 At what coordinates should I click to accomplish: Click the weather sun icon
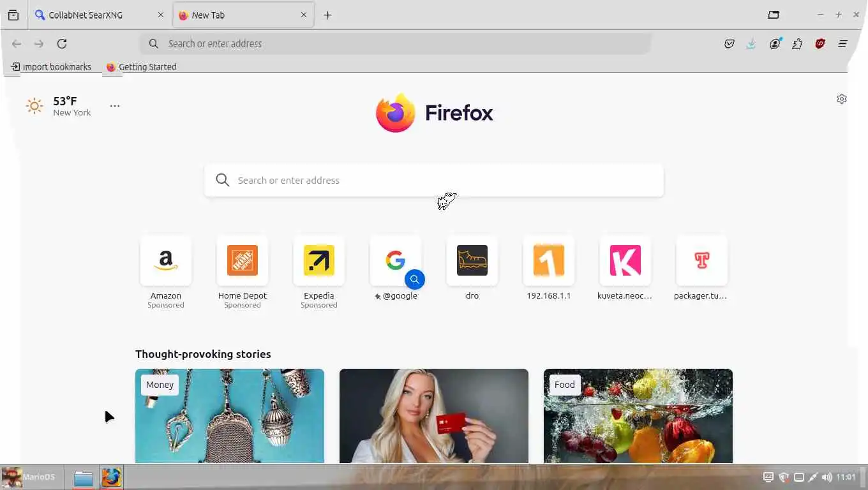(x=34, y=106)
